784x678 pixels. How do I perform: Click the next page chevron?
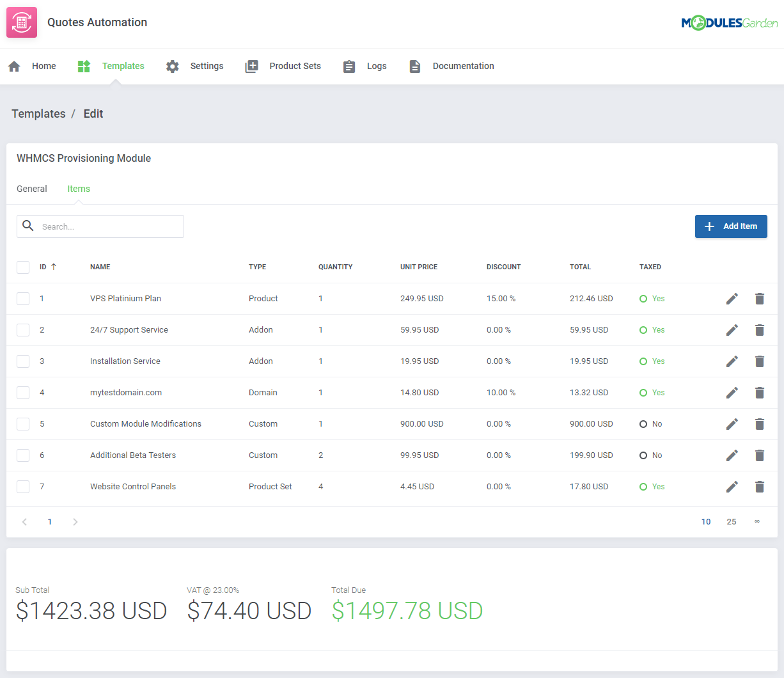coord(75,521)
